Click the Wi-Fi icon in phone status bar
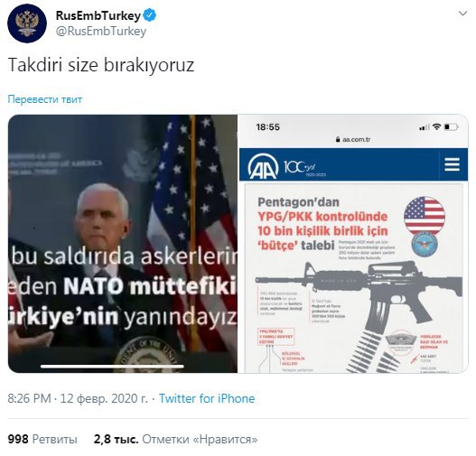Image resolution: width=476 pixels, height=456 pixels. [436, 126]
